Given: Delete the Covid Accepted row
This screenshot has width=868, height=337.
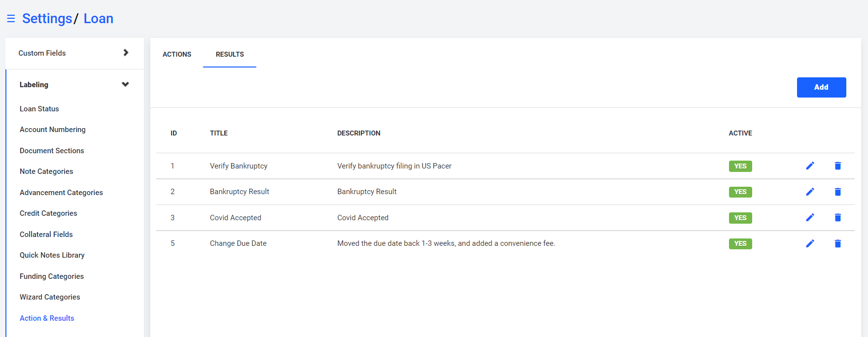Looking at the screenshot, I should coord(837,218).
